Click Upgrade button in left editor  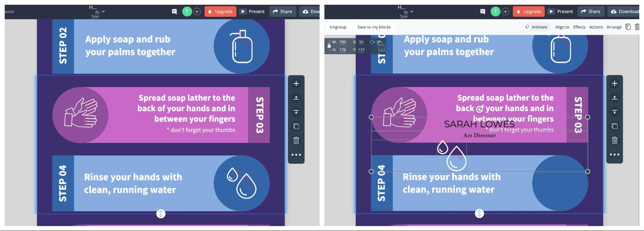(x=220, y=12)
